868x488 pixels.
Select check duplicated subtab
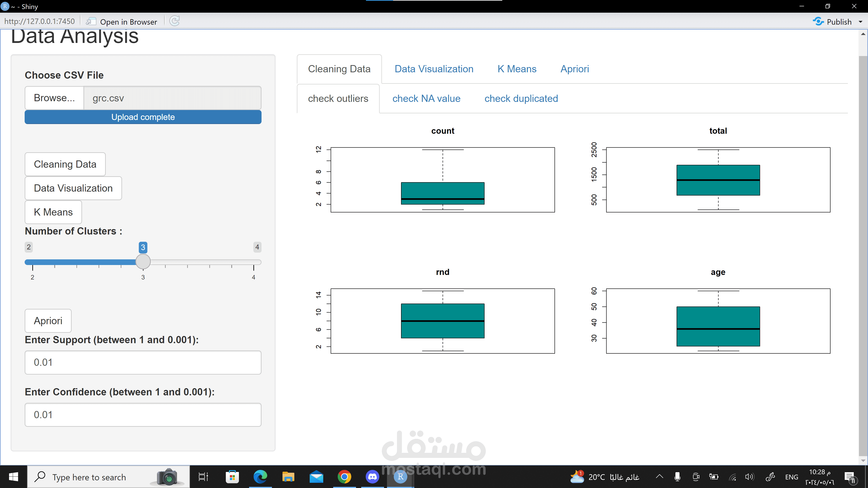click(521, 99)
